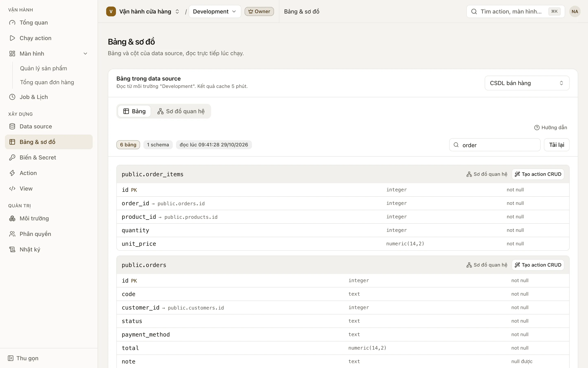The height and width of the screenshot is (368, 588).
Task: Click the Bảng & sơ đồ breadcrumb title
Action: point(302,11)
